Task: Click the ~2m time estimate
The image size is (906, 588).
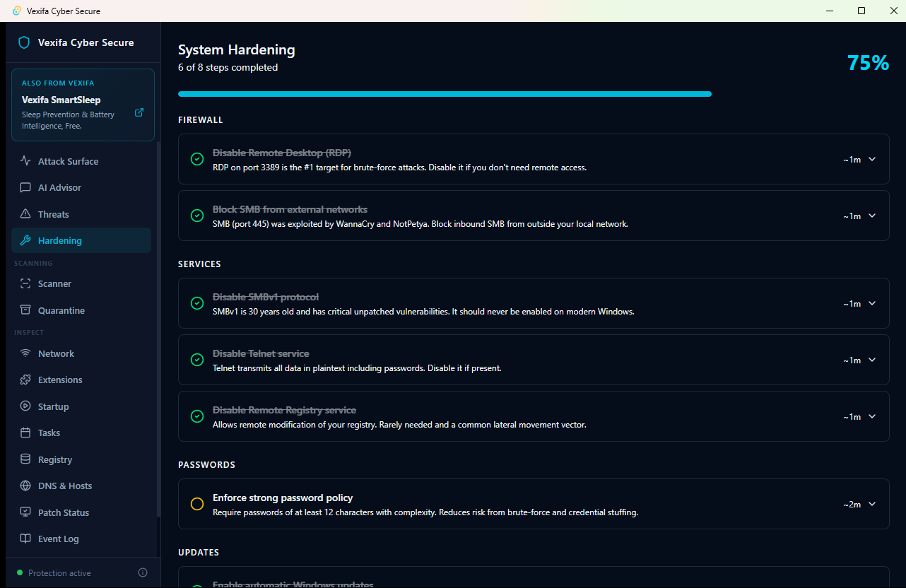Action: tap(852, 505)
